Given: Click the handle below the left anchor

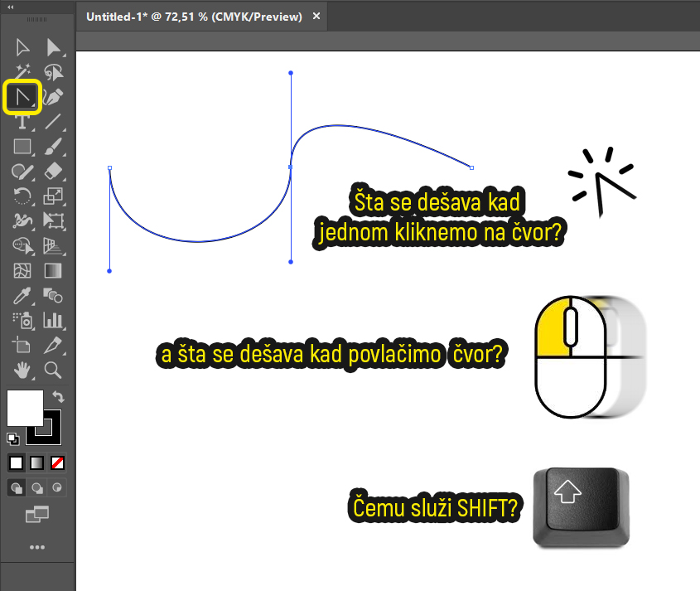Looking at the screenshot, I should (x=109, y=271).
